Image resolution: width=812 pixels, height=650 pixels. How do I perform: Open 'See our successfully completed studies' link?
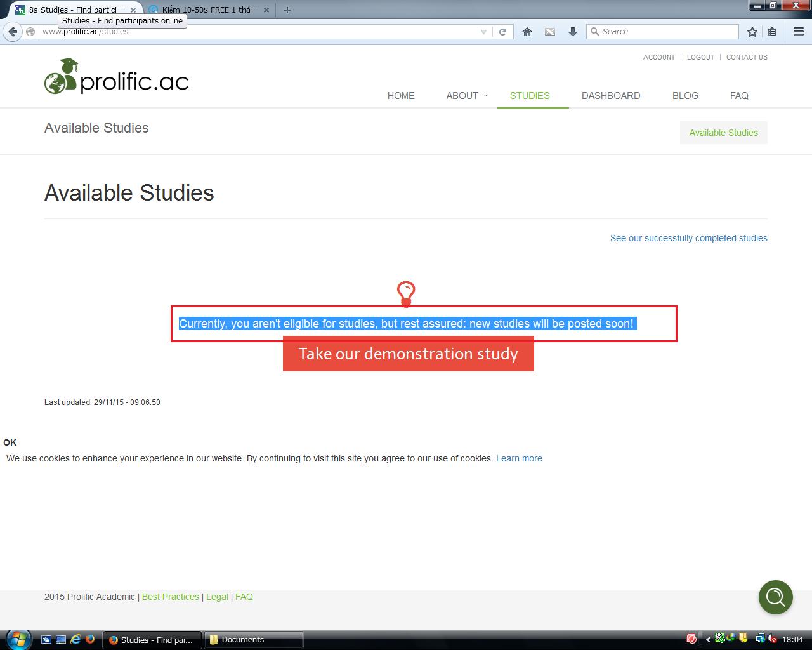[x=689, y=238]
